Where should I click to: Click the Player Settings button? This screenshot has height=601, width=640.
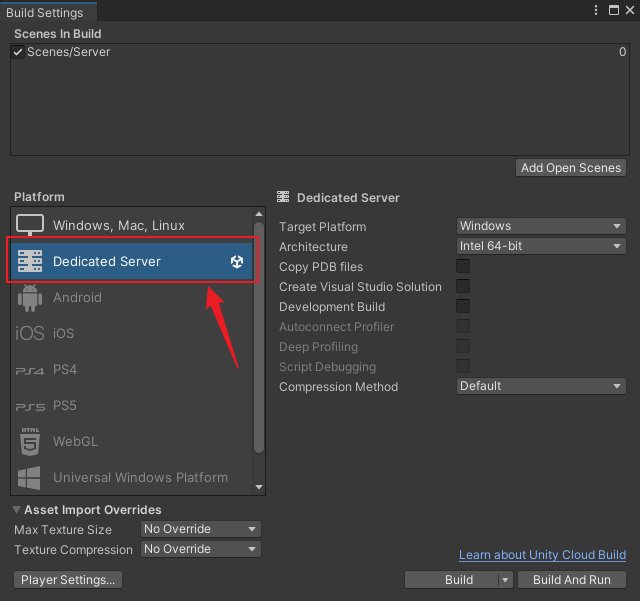pyautogui.click(x=68, y=580)
